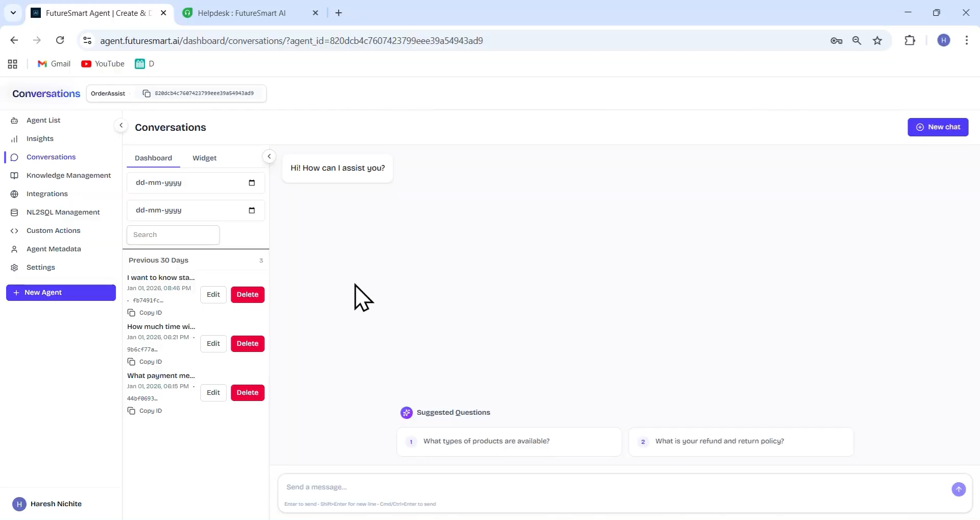Screen dimensions: 980x520
Task: Click the Conversations chat bubble icon
Action: coord(14,157)
